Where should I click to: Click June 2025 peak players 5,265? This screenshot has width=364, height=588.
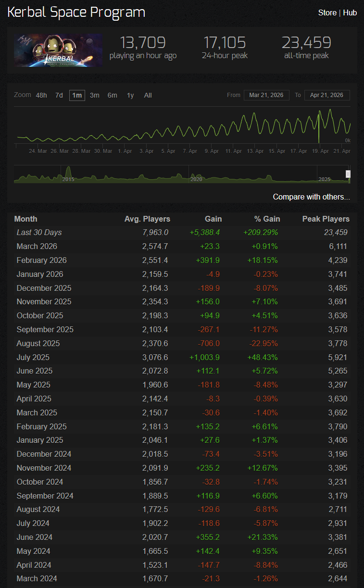coord(337,371)
